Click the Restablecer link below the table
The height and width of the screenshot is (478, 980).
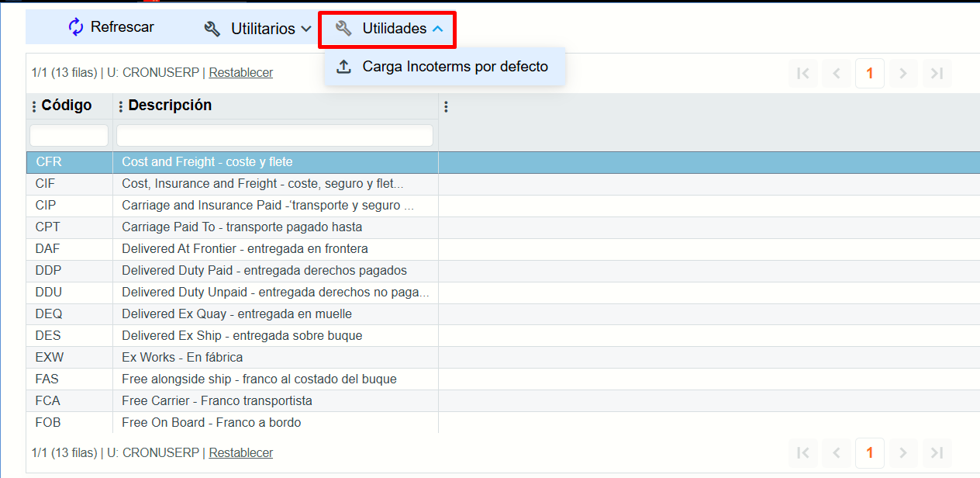(241, 452)
